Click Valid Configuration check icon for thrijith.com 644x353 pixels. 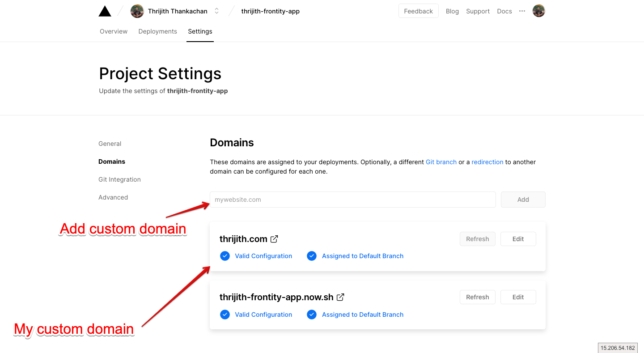click(x=225, y=256)
